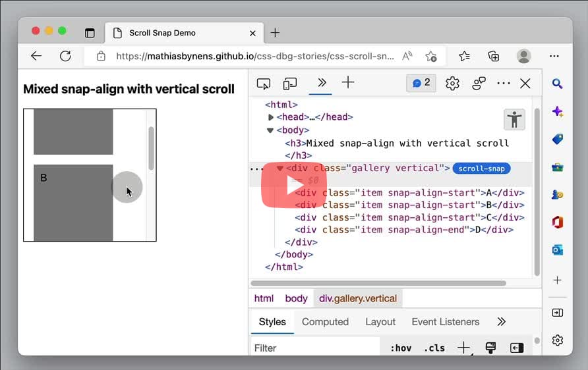Click the gray box labeled B
The width and height of the screenshot is (588, 370).
(x=73, y=203)
